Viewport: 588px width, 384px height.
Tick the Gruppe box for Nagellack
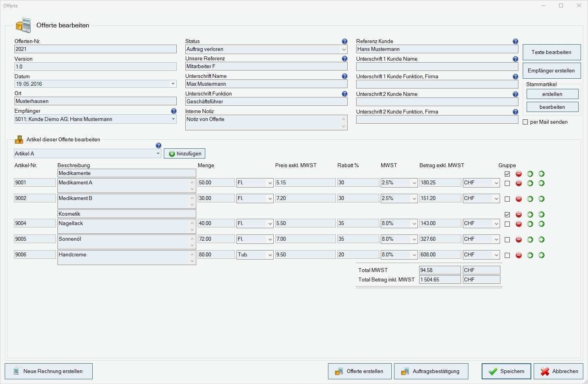(507, 224)
